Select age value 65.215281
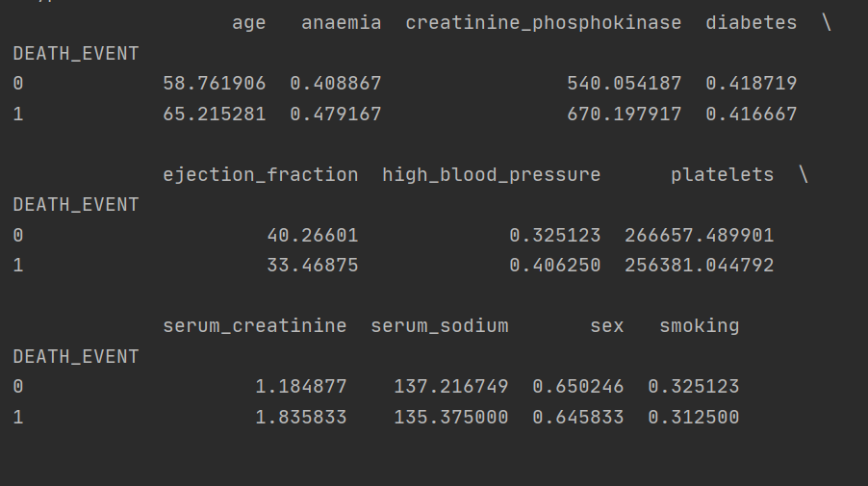This screenshot has height=486, width=868. click(215, 114)
